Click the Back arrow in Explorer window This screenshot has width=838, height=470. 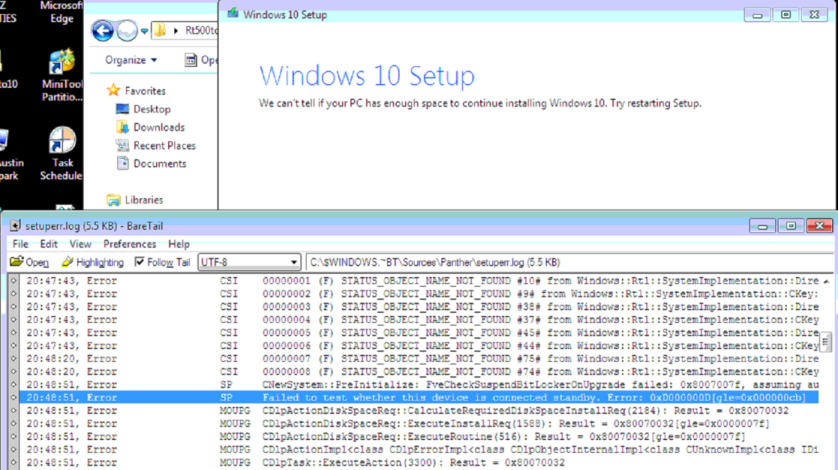click(x=103, y=30)
